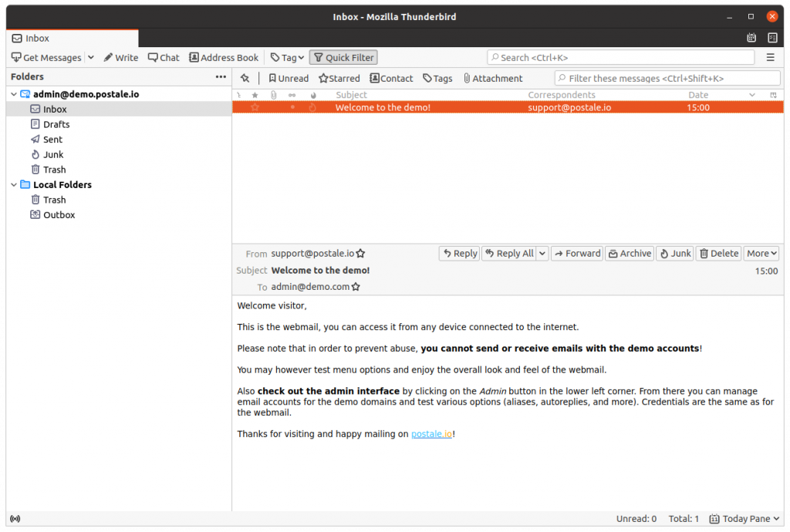Toggle read status dot on the Welcome message
The height and width of the screenshot is (532, 790).
point(292,107)
